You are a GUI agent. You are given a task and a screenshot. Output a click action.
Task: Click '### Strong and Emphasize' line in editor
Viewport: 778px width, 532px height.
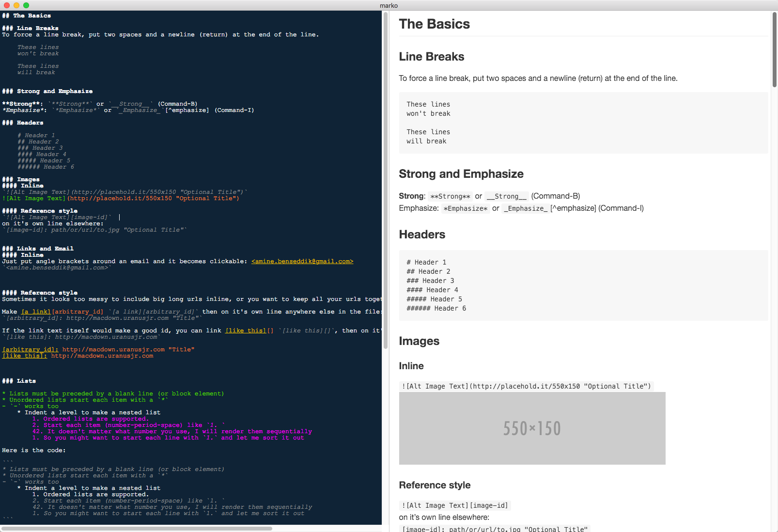tap(47, 92)
